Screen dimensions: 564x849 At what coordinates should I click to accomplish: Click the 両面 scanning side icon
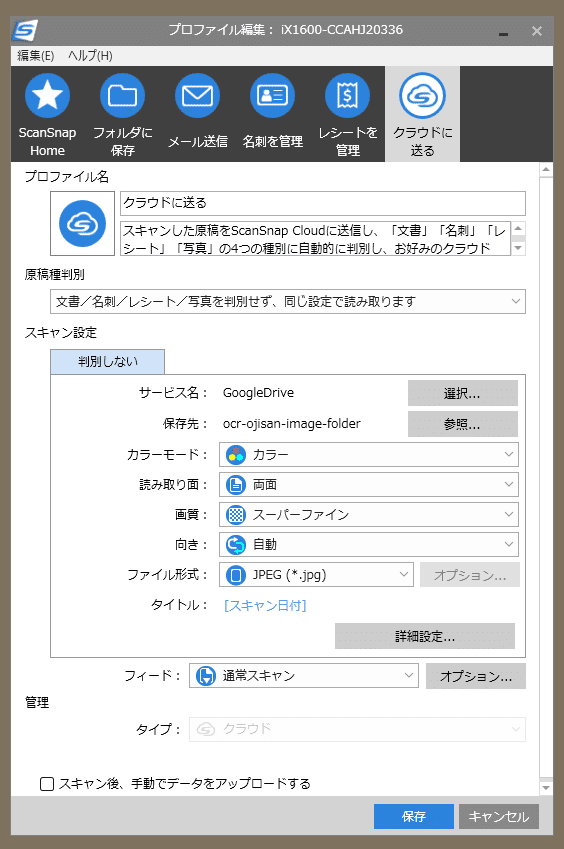[235, 485]
